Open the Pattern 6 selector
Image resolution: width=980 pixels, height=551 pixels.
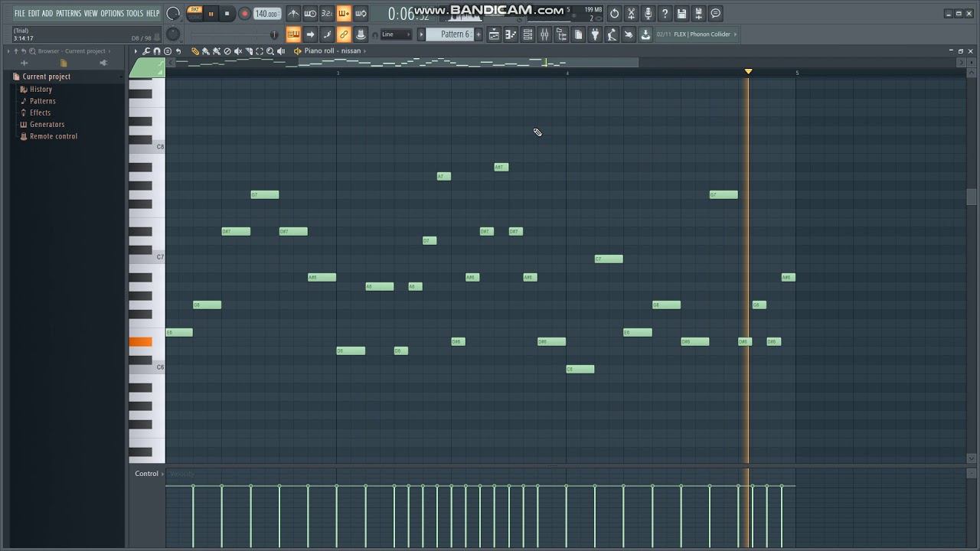[x=450, y=34]
